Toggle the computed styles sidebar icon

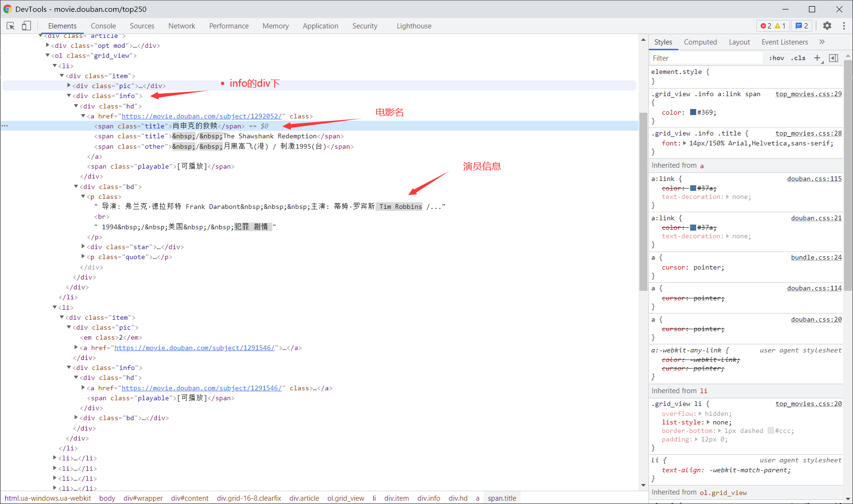[x=834, y=58]
